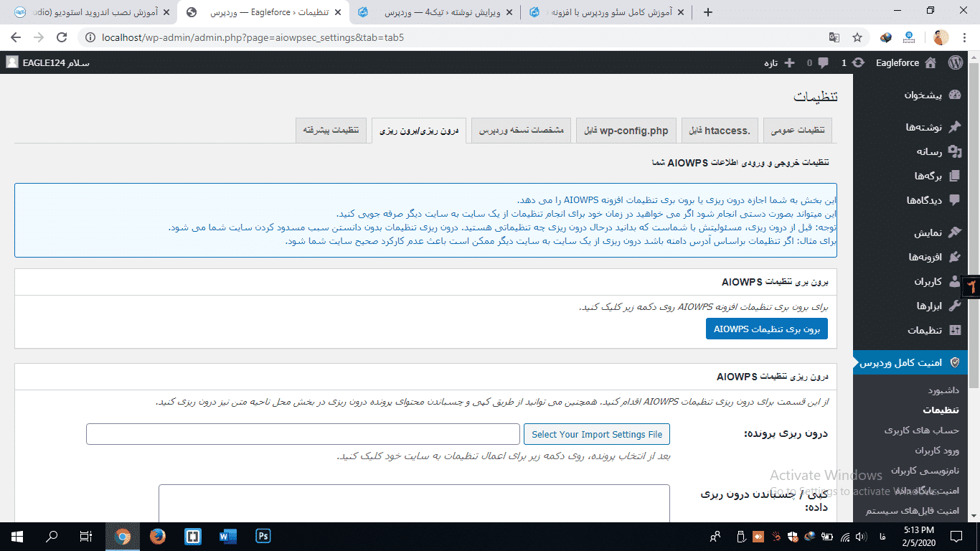Open the دیدگاه‌ها comments sidebar menu
The width and height of the screenshot is (980, 551).
[x=911, y=200]
